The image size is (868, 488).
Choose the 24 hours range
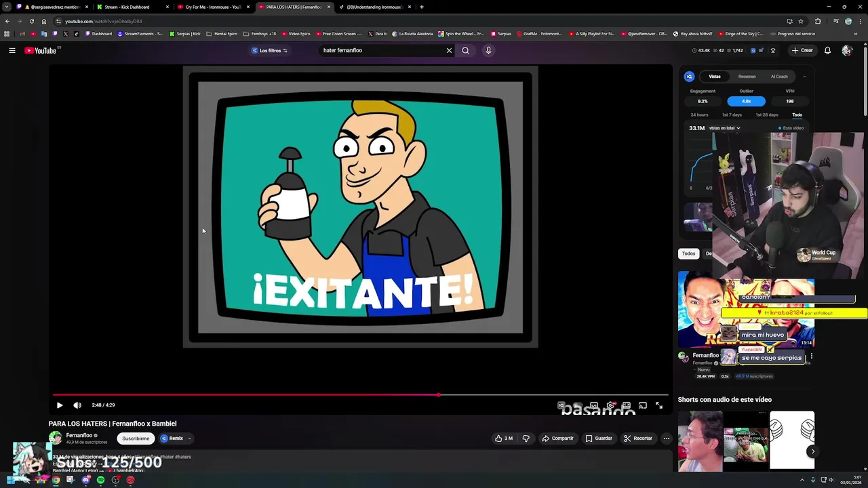[699, 115]
